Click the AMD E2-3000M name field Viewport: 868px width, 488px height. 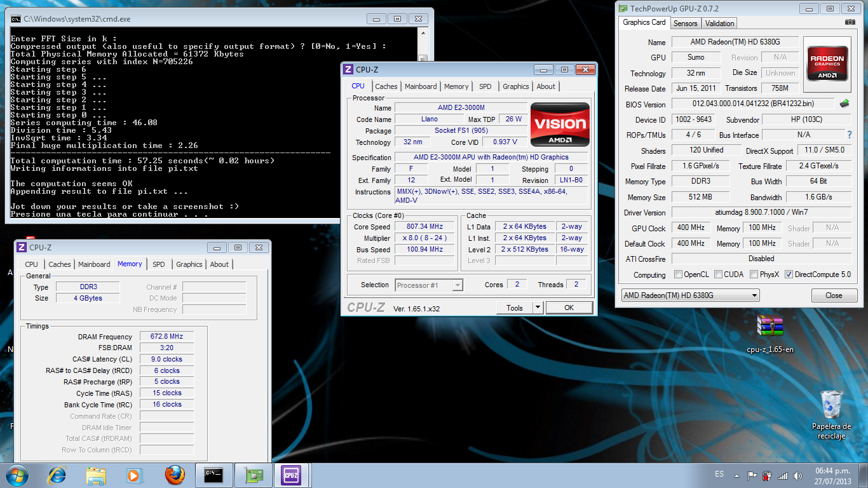[461, 108]
